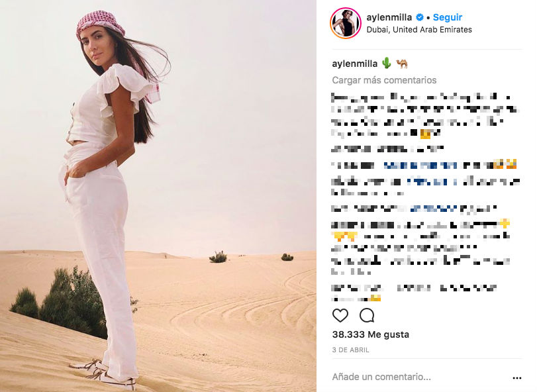Open the post date 3 DE ABRIL
Viewport: 537px width, 392px height.
click(351, 350)
